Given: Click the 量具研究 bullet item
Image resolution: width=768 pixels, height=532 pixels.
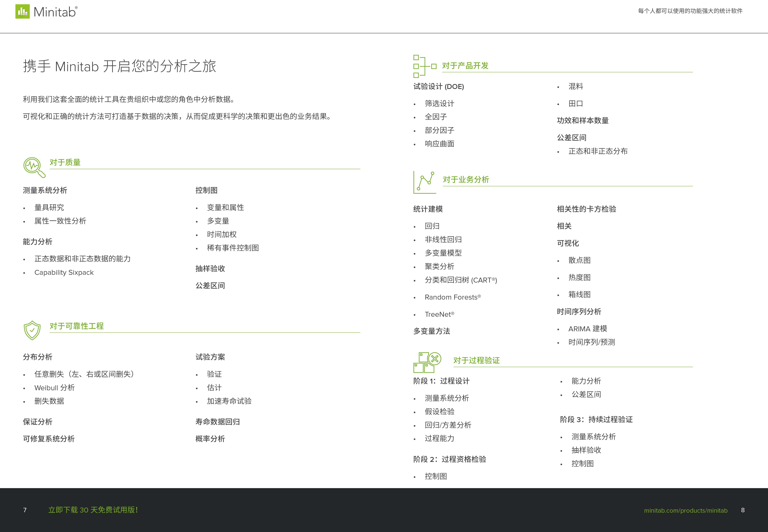Looking at the screenshot, I should coord(49,207).
